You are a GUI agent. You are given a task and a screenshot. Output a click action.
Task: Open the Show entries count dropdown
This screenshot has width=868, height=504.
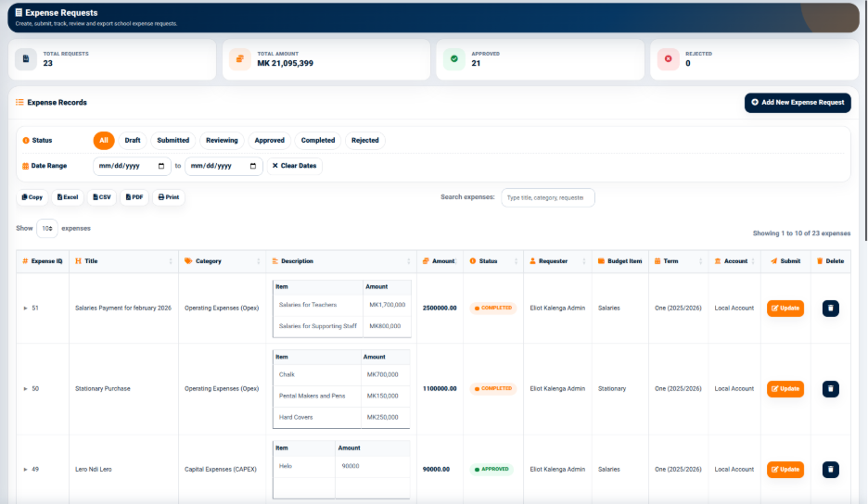47,229
